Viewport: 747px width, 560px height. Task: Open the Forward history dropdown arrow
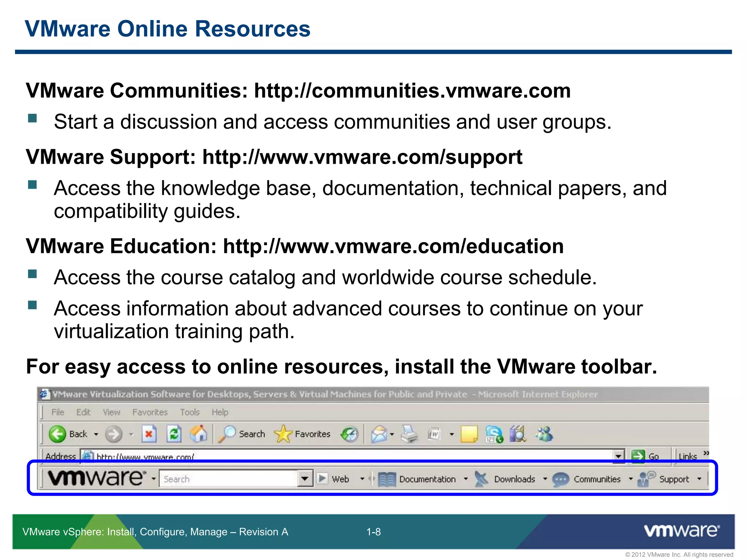click(131, 434)
